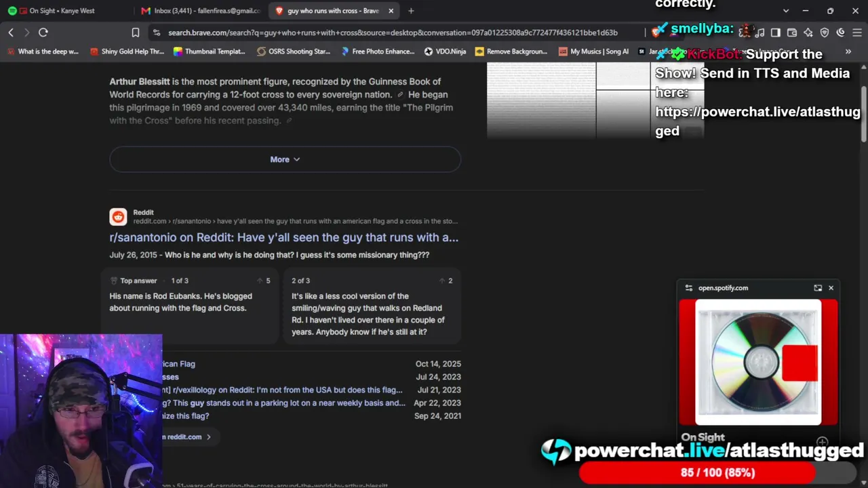868x488 pixels.
Task: Open tab search dropdown chevron
Action: (x=786, y=11)
